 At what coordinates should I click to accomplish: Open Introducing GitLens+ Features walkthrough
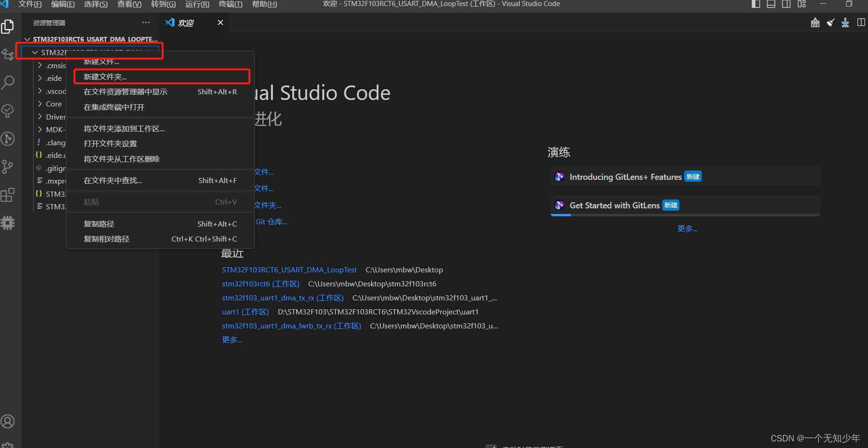tap(685, 177)
